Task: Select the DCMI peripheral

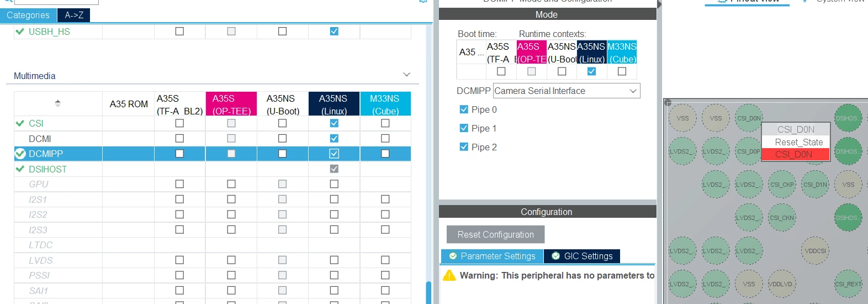Action: (40, 139)
